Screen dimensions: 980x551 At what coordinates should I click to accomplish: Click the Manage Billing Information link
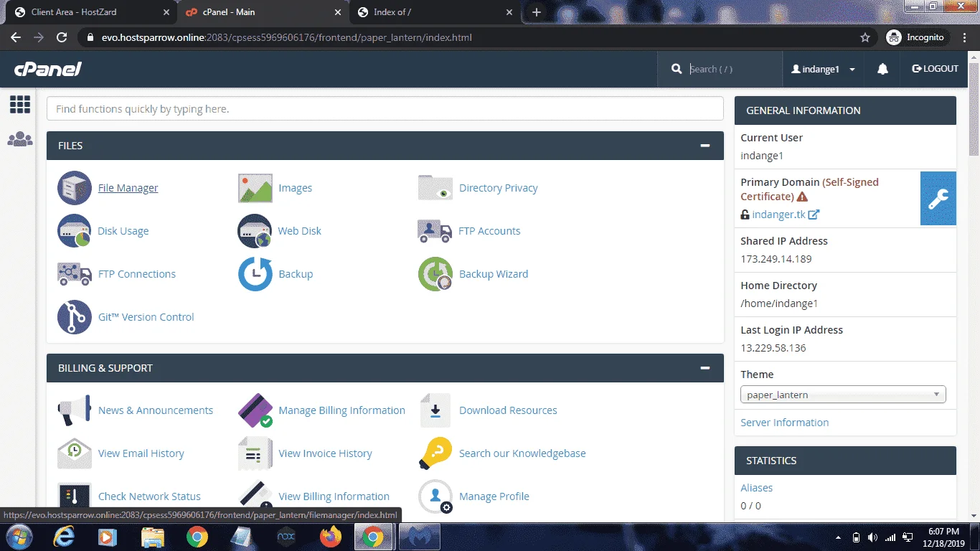coord(341,410)
